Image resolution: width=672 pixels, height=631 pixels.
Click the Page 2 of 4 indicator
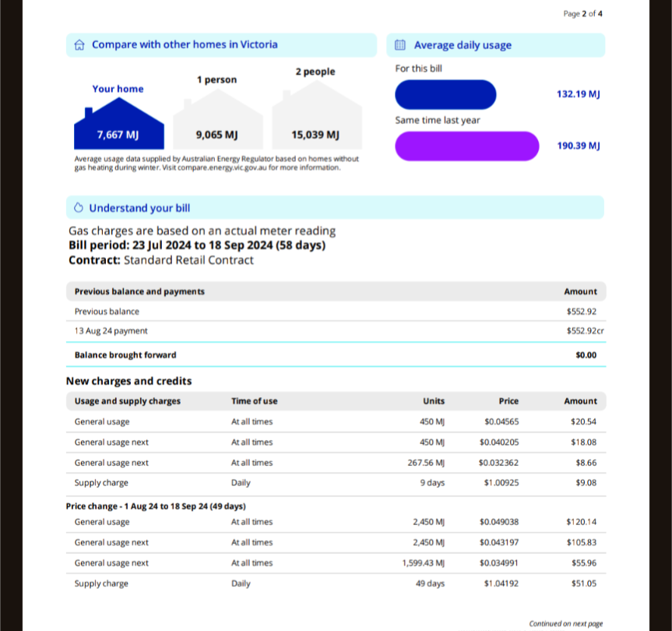tap(582, 13)
